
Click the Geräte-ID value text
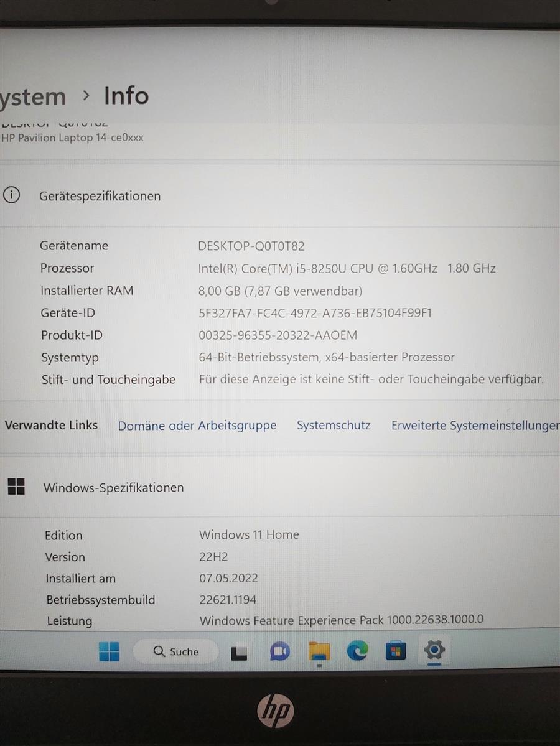coord(315,313)
